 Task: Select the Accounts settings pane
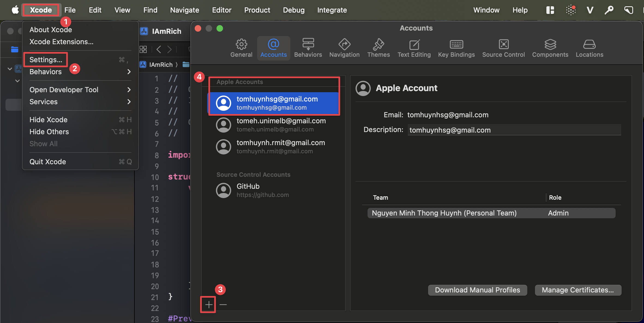pos(273,48)
